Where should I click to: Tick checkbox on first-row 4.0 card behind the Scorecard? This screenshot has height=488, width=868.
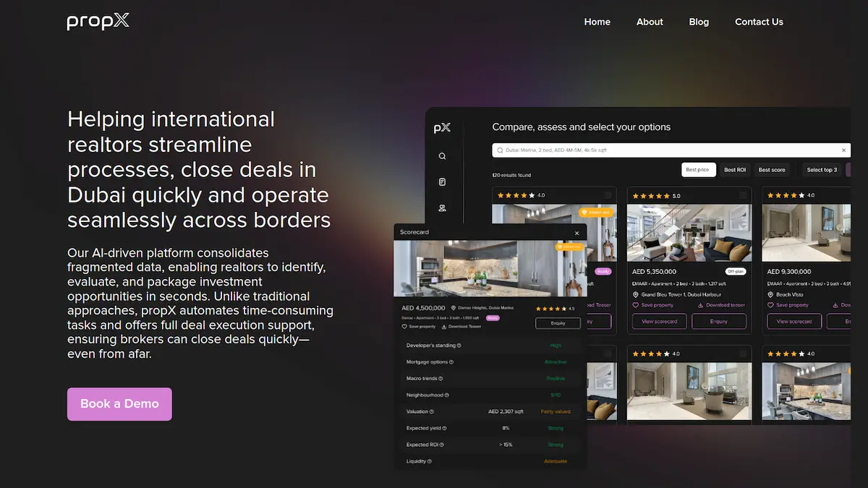(608, 195)
